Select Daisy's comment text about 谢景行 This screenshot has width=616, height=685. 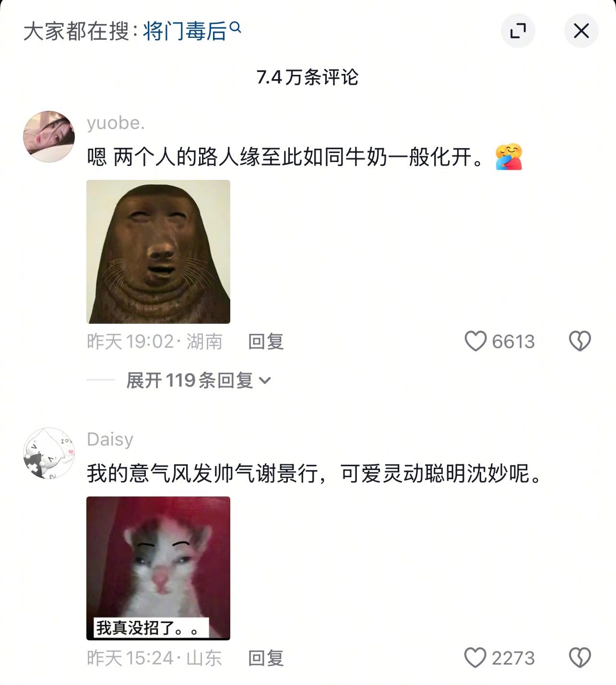(315, 473)
